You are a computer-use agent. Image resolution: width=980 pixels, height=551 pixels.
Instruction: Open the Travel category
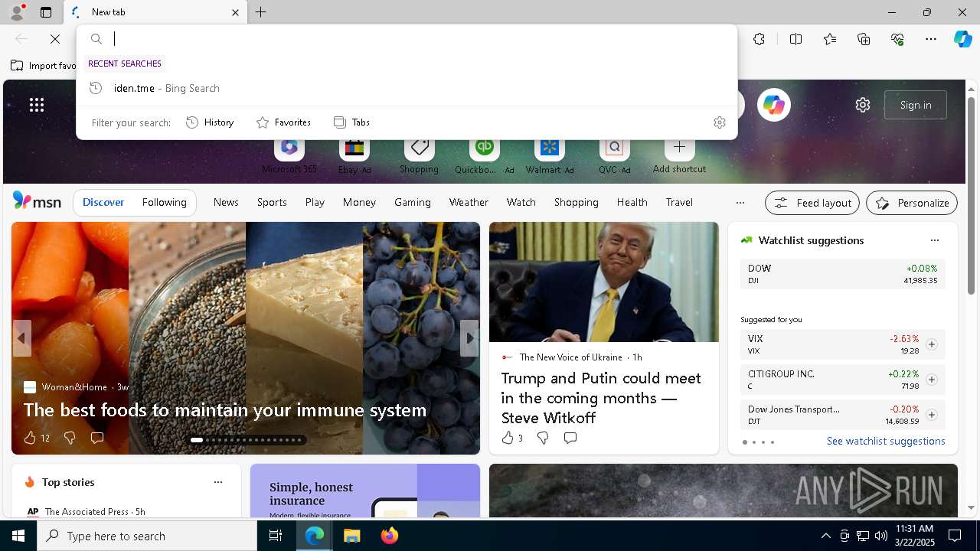click(679, 202)
